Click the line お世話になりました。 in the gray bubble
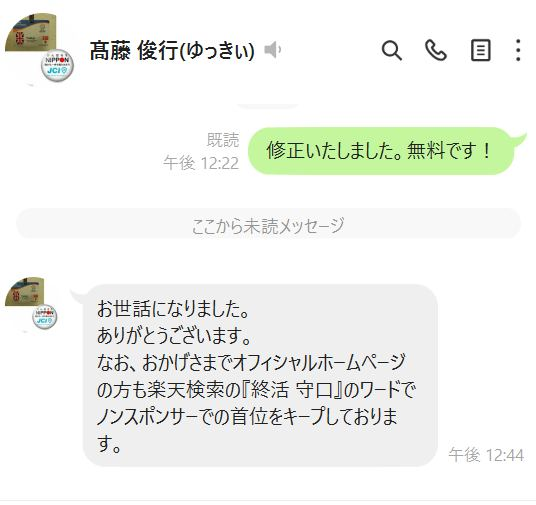 click(x=172, y=309)
